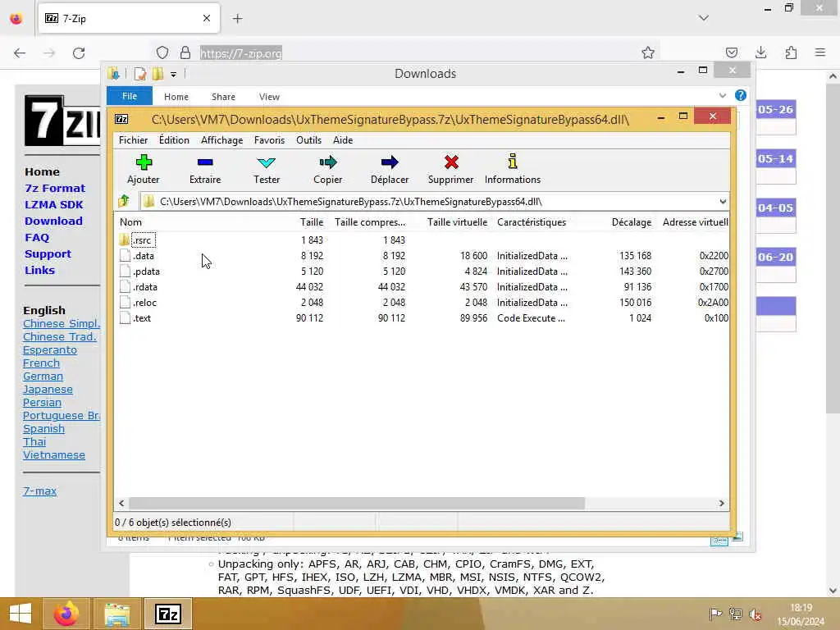Open the Favoris menu
This screenshot has width=840, height=630.
coord(269,140)
